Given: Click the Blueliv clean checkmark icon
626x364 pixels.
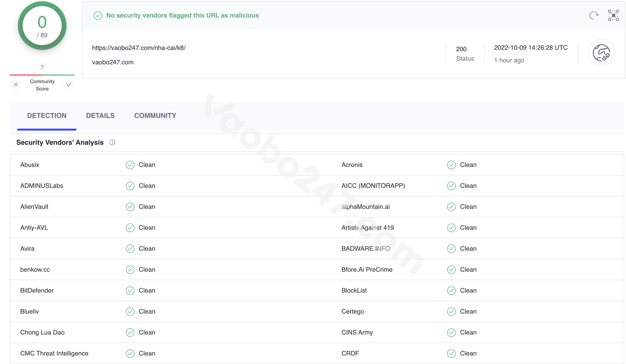Looking at the screenshot, I should coord(130,312).
